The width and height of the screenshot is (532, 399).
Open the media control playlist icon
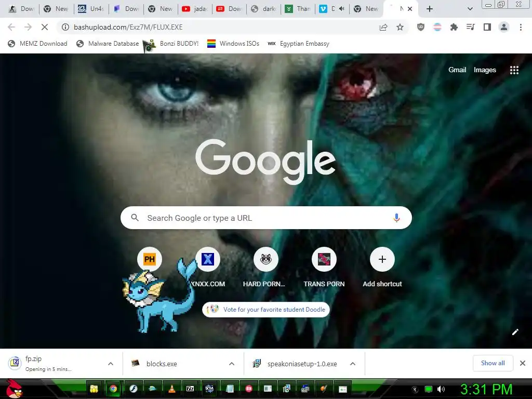[x=471, y=27]
